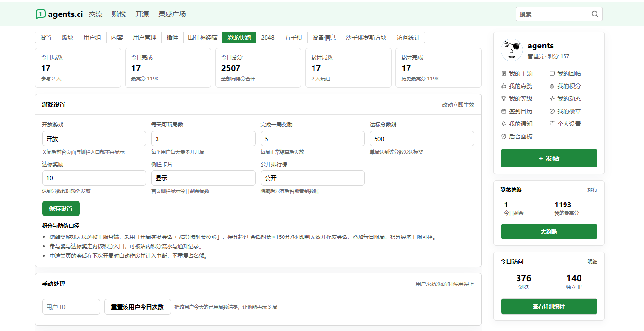Click the 个人设置 sliders icon
Viewport: 644px width, 331px height.
click(x=552, y=124)
